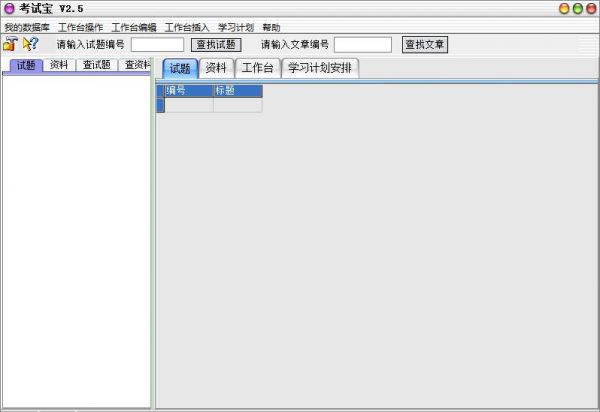This screenshot has width=600, height=412.
Task: Click the purple app icon in title bar
Action: pos(9,8)
